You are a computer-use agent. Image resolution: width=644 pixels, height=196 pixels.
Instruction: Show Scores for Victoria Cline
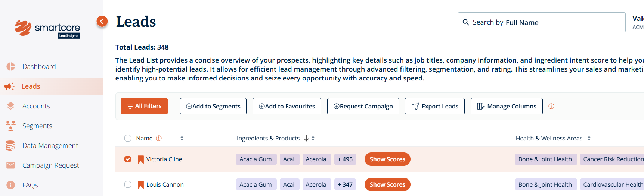click(387, 159)
